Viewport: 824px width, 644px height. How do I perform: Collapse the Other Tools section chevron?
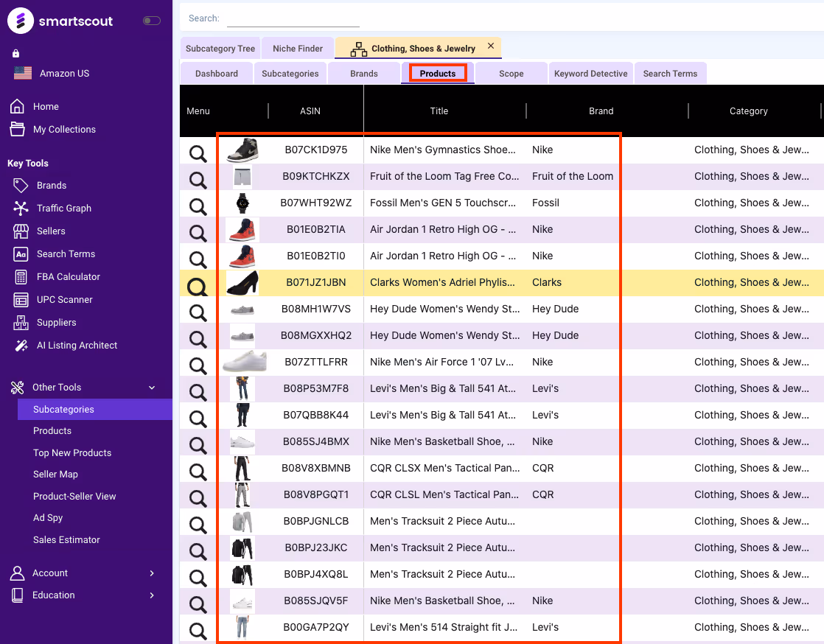pos(152,388)
